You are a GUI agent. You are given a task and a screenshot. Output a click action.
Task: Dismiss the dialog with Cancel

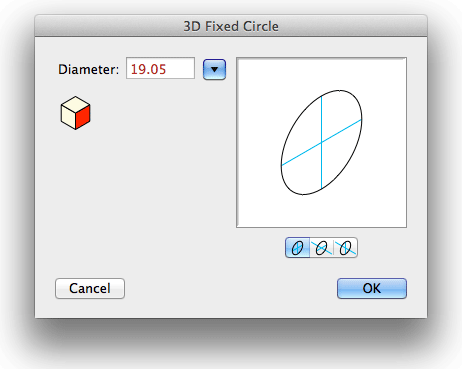(90, 288)
